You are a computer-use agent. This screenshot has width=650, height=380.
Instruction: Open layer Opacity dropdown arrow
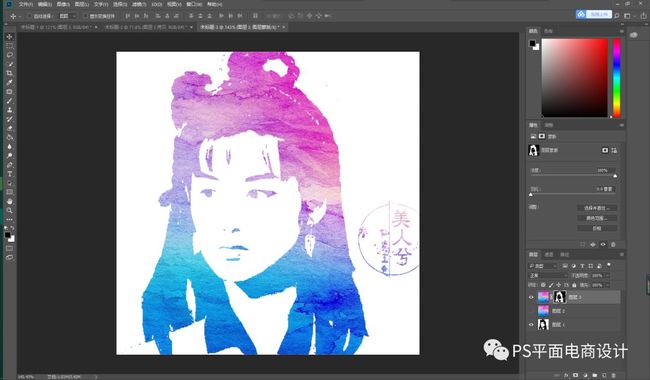click(x=608, y=276)
